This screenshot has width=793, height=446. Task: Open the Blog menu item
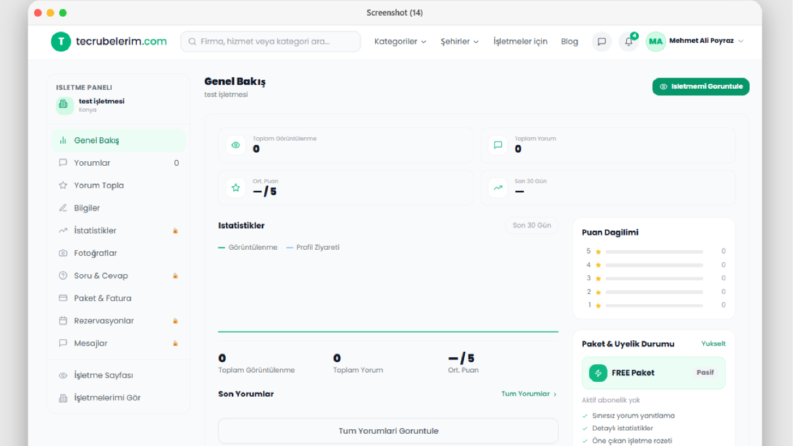click(569, 41)
